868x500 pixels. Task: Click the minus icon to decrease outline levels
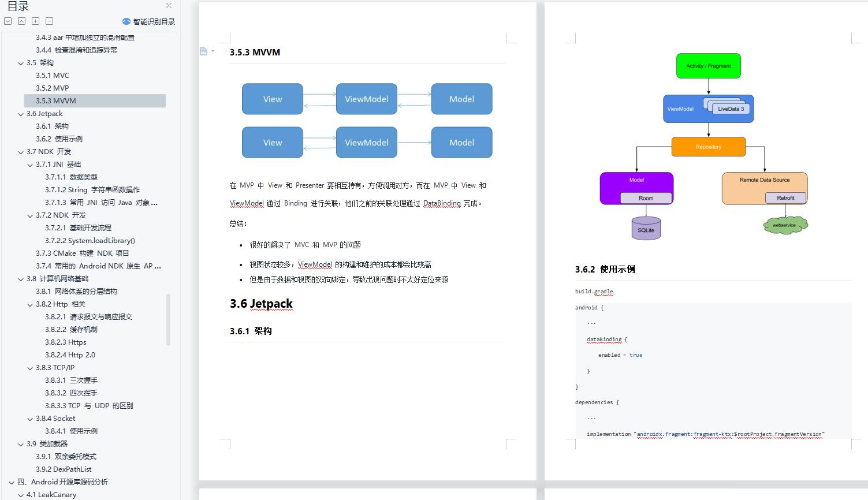click(49, 21)
